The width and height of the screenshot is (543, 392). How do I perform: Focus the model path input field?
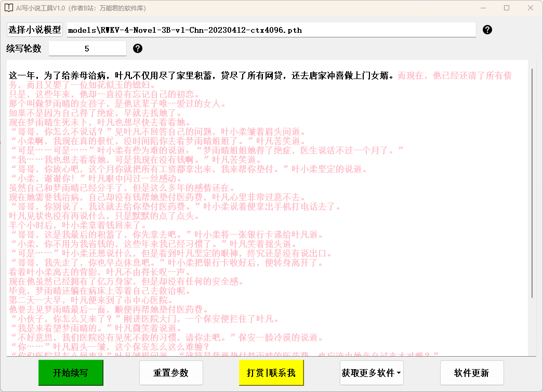271,30
